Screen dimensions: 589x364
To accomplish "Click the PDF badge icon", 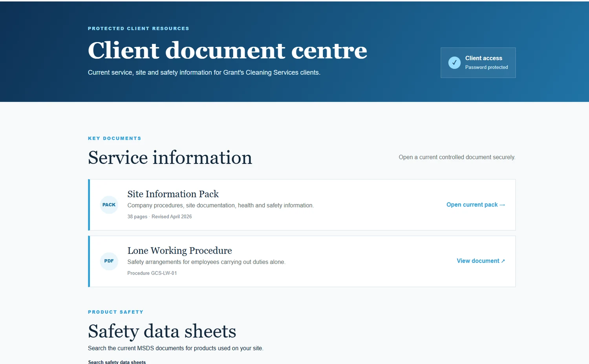I will [x=109, y=261].
